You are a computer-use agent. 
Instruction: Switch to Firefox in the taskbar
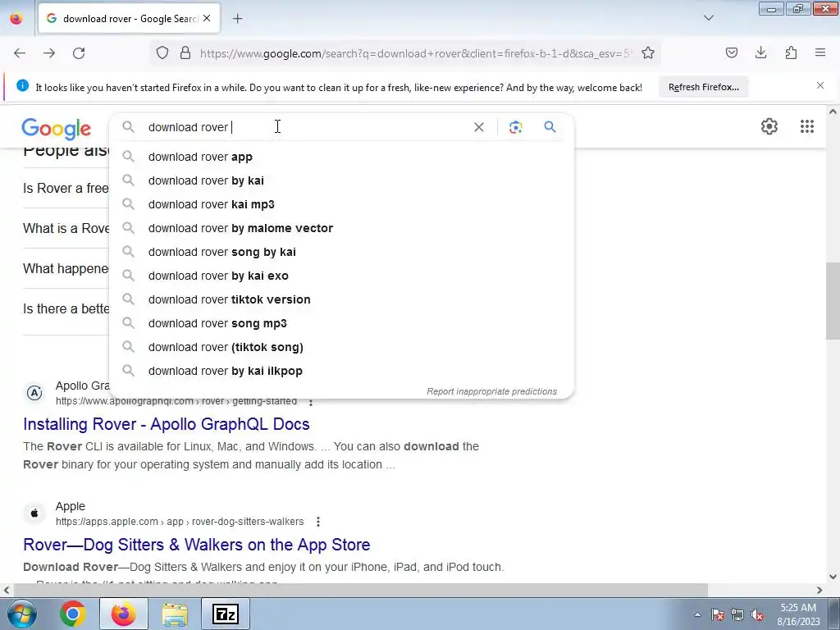(x=124, y=614)
